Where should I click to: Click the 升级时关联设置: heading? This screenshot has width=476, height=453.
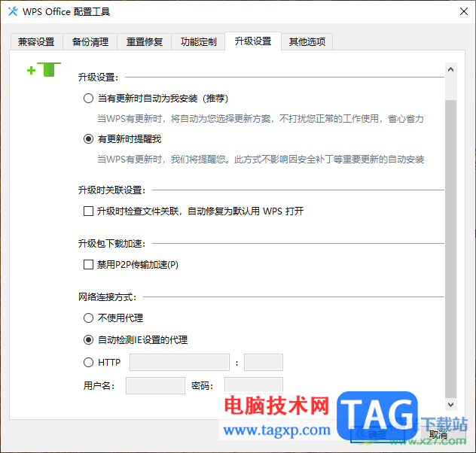tap(112, 190)
